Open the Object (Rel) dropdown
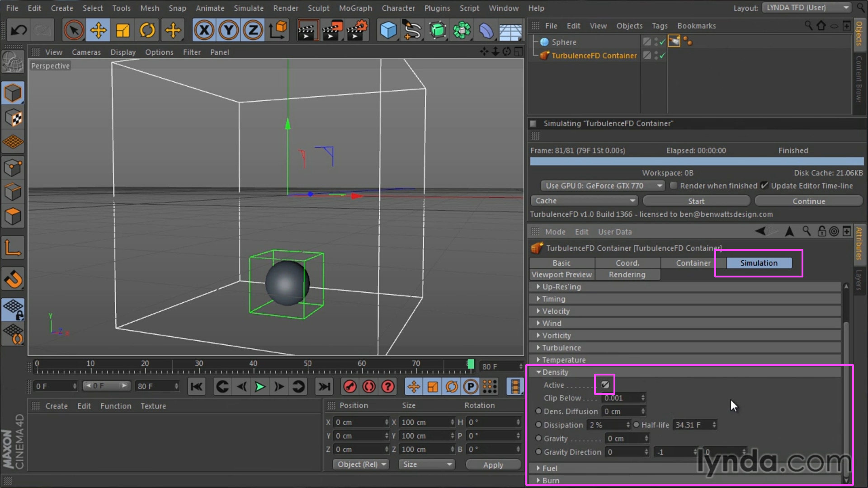The width and height of the screenshot is (868, 488). pyautogui.click(x=361, y=465)
